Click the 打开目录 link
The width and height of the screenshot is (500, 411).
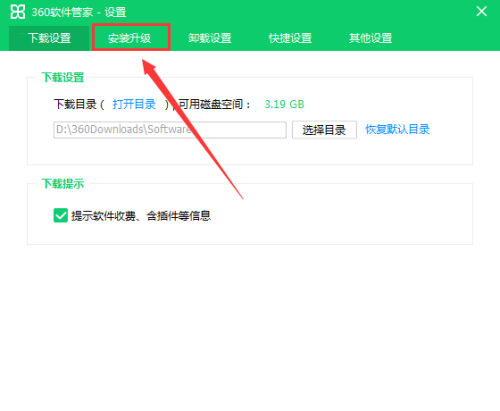click(x=134, y=104)
